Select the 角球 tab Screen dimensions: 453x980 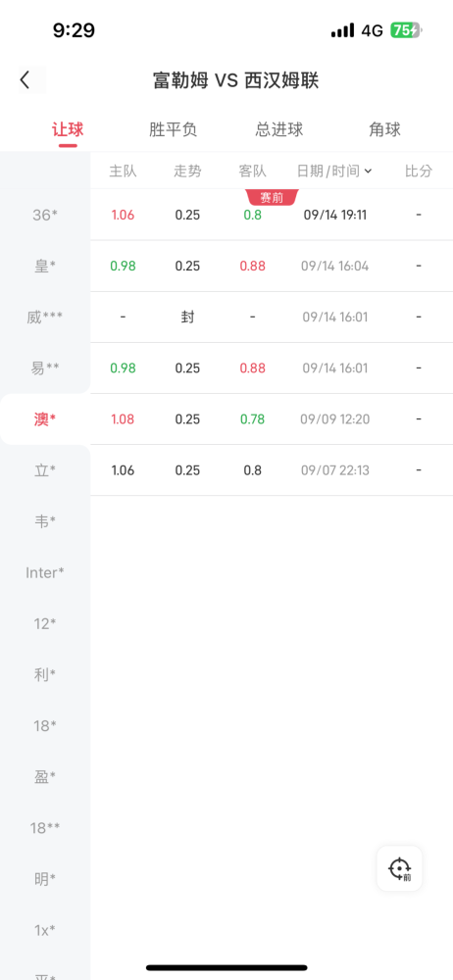point(384,129)
